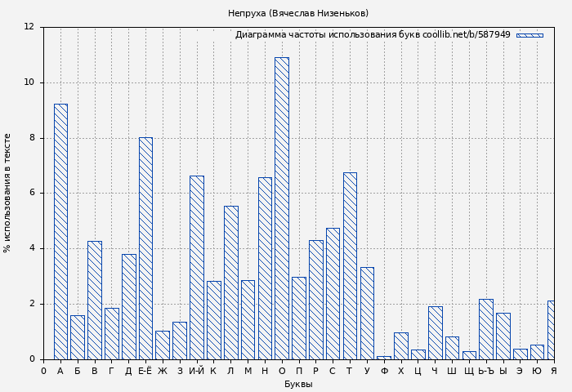572x392 pixels.
Task: Click the x-axis title Буквы
Action: [x=298, y=384]
